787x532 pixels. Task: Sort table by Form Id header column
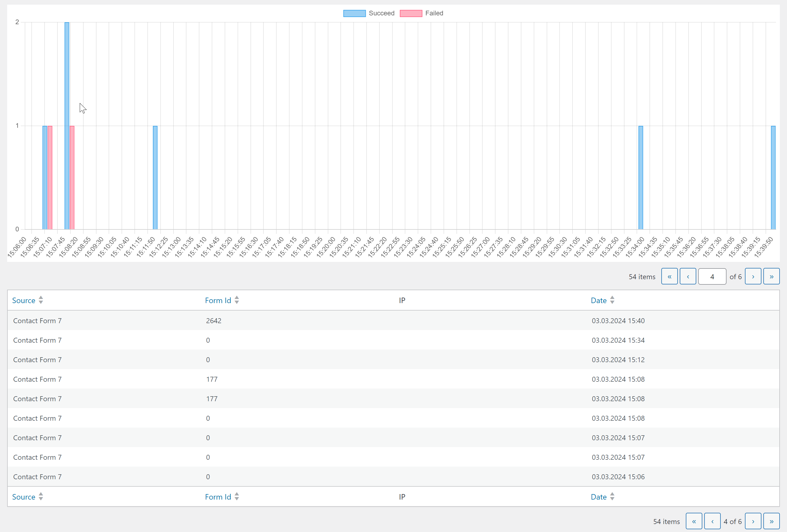click(218, 300)
